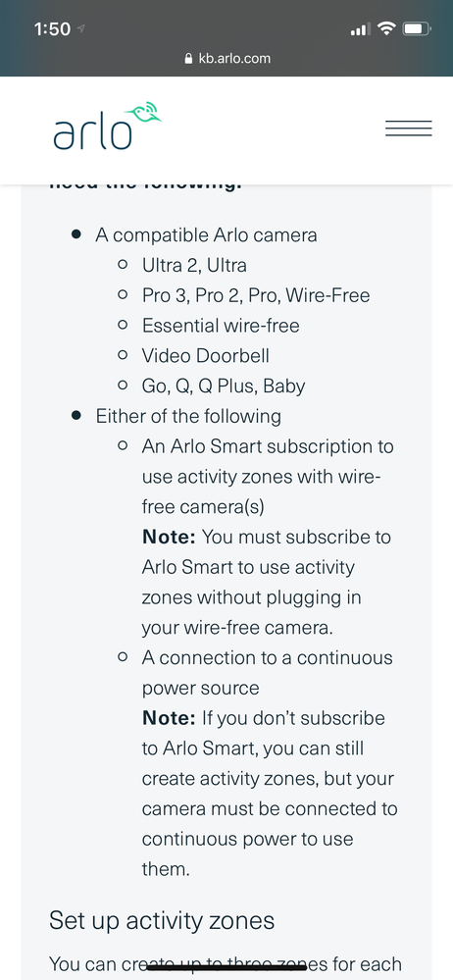Tap the kb.arlo.com address bar

[227, 59]
